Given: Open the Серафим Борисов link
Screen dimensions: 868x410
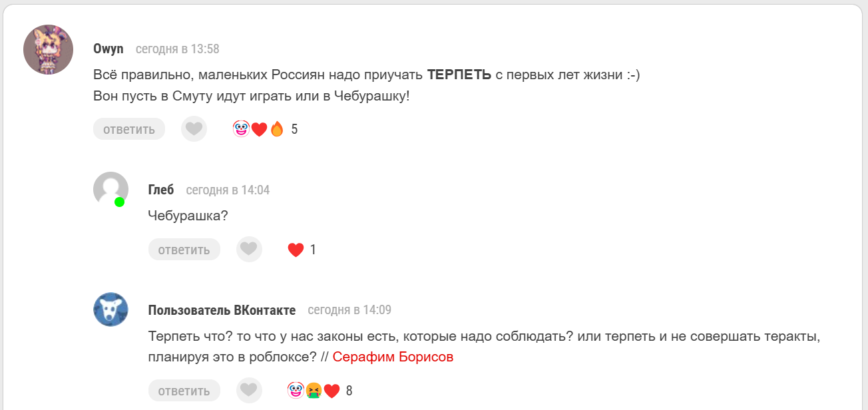Looking at the screenshot, I should [393, 357].
